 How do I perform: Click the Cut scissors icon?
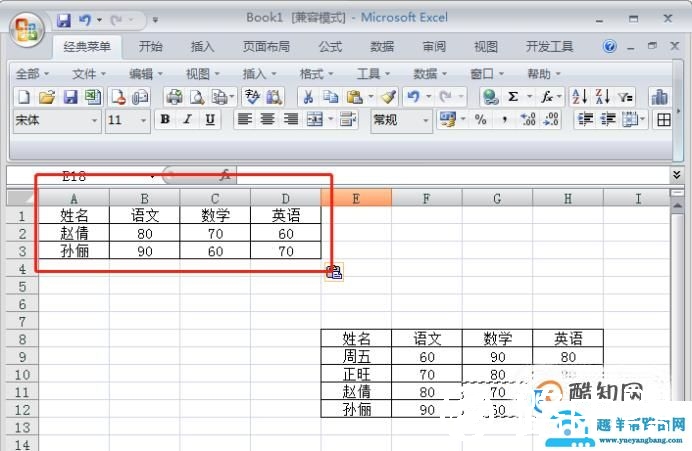(308, 97)
